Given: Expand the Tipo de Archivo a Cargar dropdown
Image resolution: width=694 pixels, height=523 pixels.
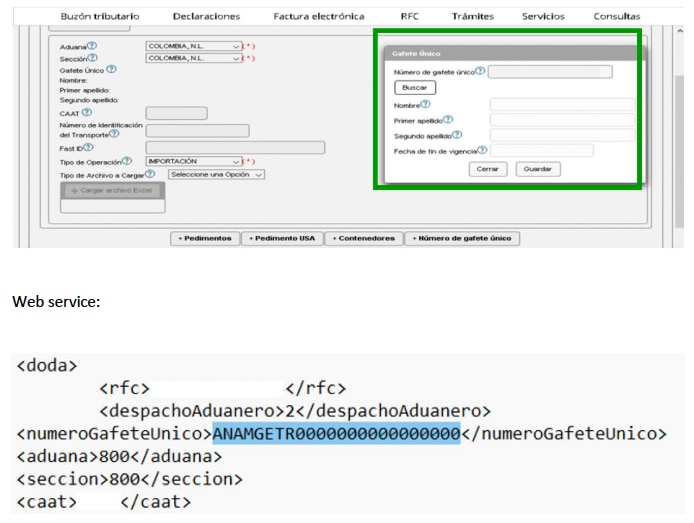Looking at the screenshot, I should pos(216,174).
